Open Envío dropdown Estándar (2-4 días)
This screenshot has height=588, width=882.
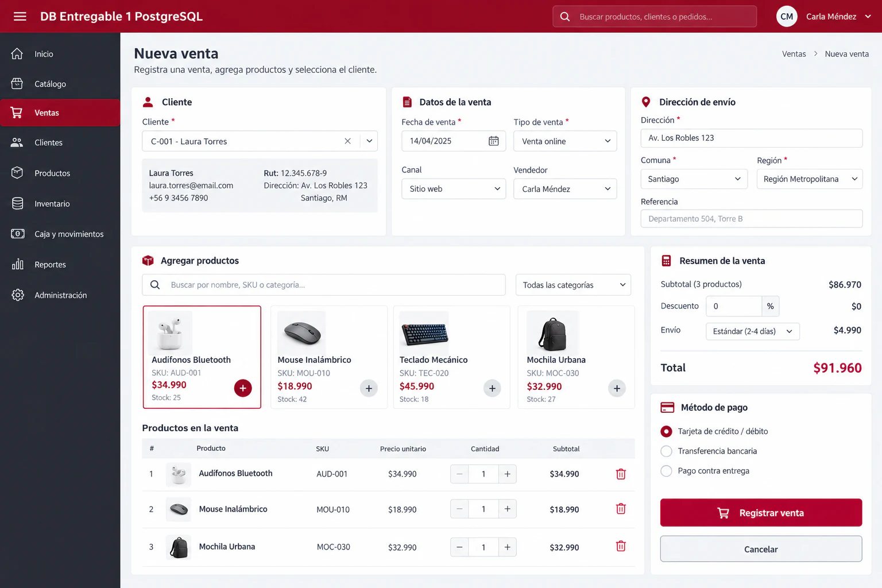752,331
